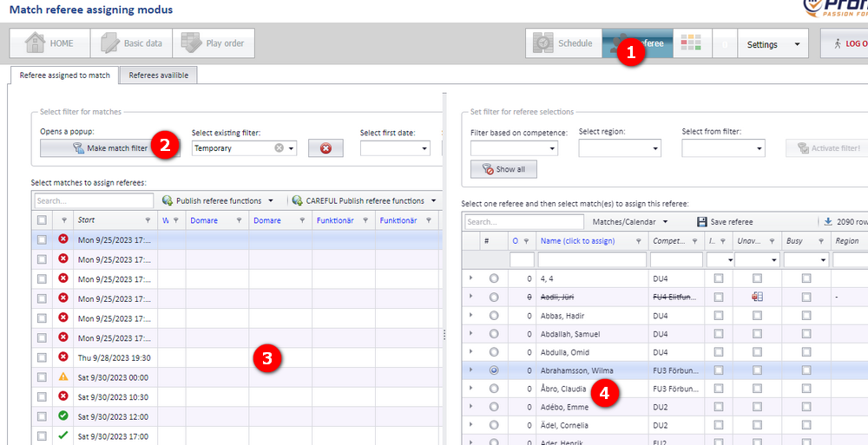
Task: Open Basic data section
Action: click(131, 43)
